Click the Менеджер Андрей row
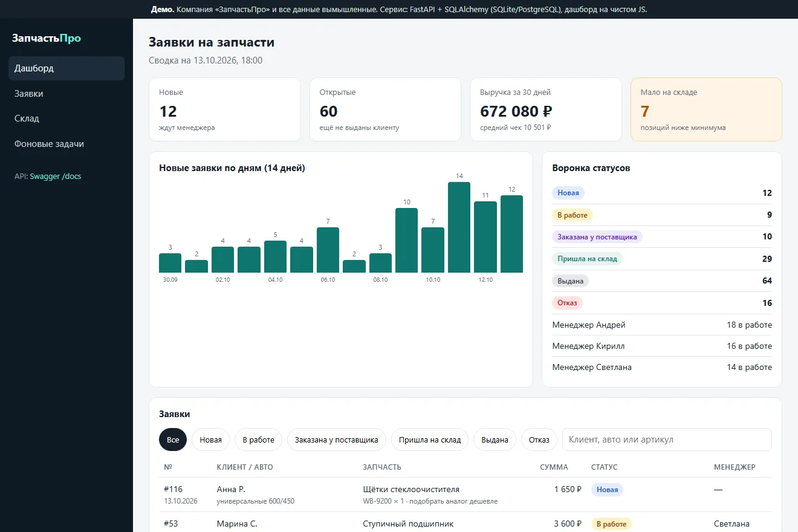 click(x=662, y=325)
